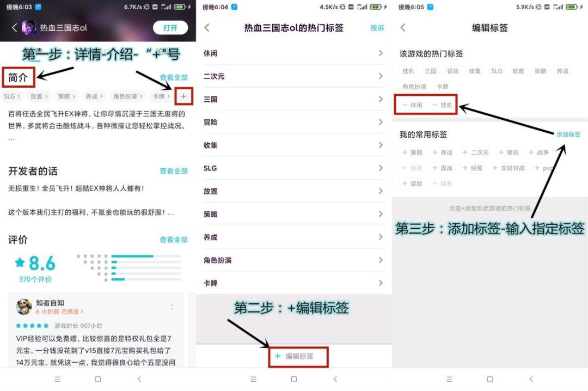Add the + 策略 tag from 我的常用标签

(413, 152)
